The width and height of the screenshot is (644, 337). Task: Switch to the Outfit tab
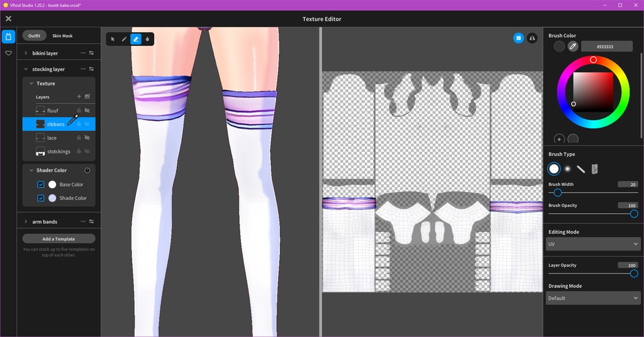(x=34, y=36)
